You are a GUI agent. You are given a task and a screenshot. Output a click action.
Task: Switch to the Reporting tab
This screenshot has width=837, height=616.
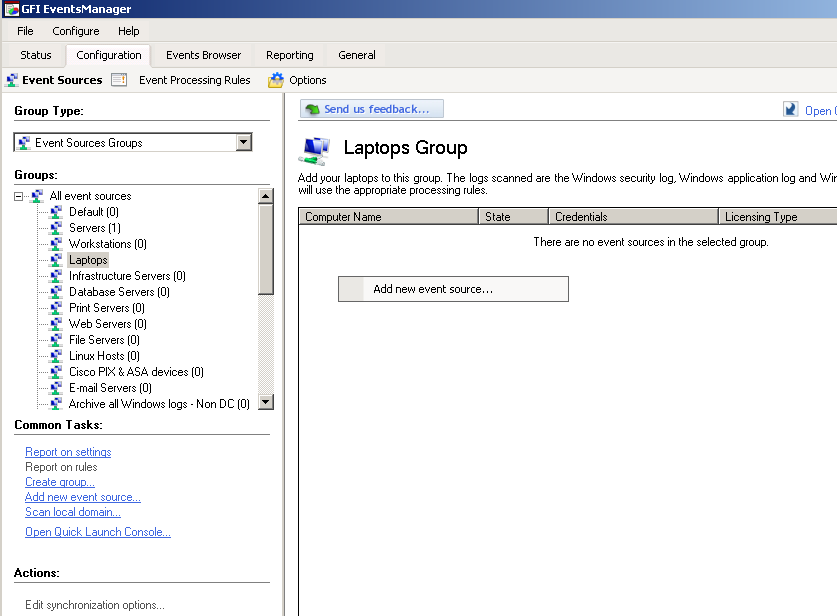(x=290, y=55)
